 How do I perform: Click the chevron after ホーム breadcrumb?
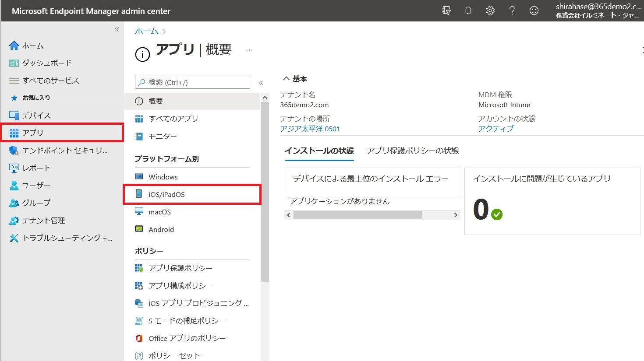click(x=164, y=32)
